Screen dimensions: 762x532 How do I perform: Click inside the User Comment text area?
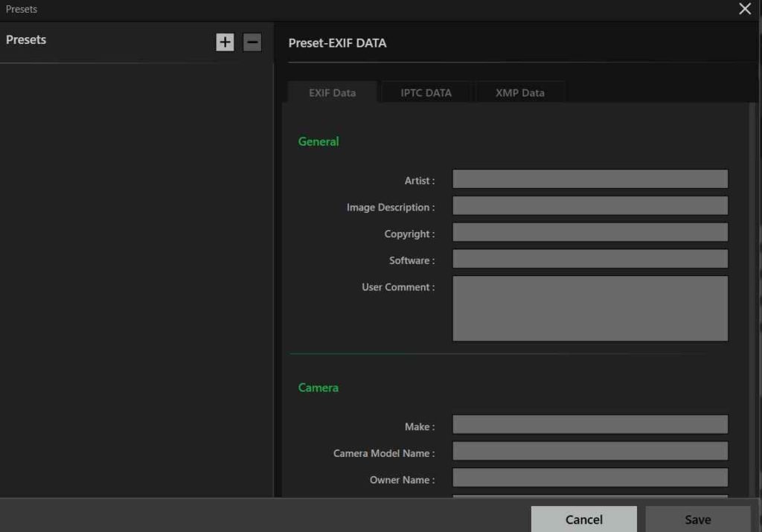pyautogui.click(x=590, y=309)
